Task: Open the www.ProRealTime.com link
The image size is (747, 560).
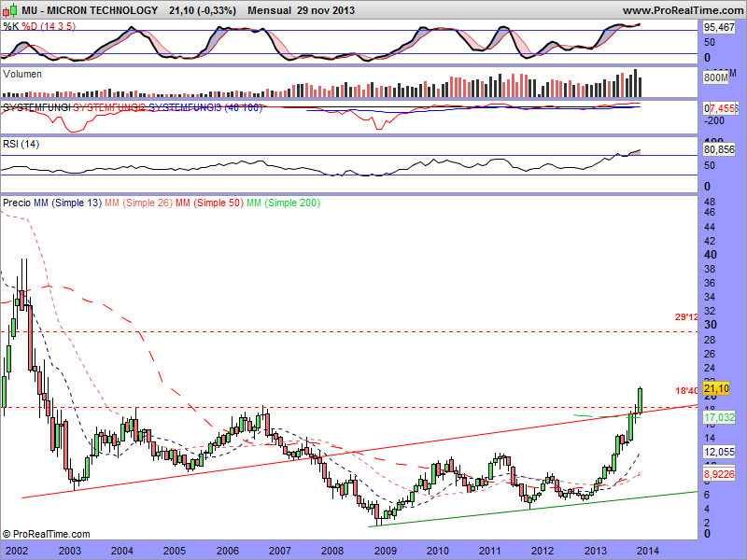Action: 684,10
